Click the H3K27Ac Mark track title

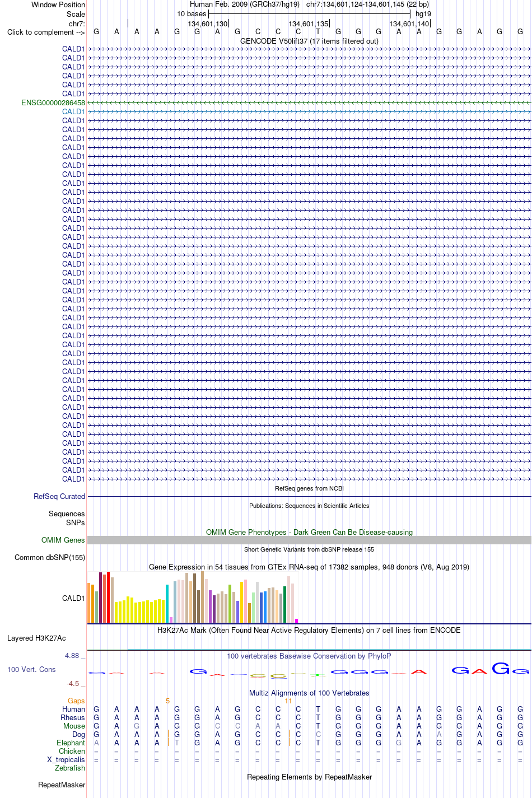pyautogui.click(x=309, y=630)
